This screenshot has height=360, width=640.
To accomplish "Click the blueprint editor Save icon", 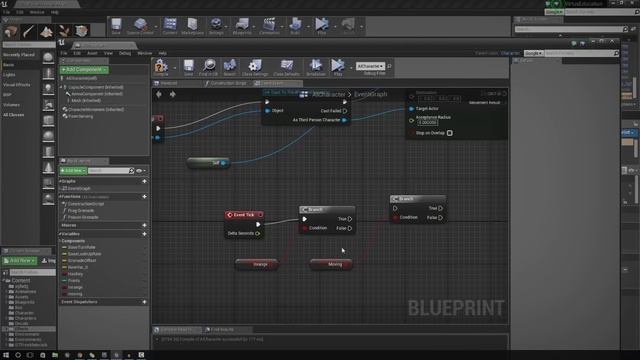I will point(189,66).
